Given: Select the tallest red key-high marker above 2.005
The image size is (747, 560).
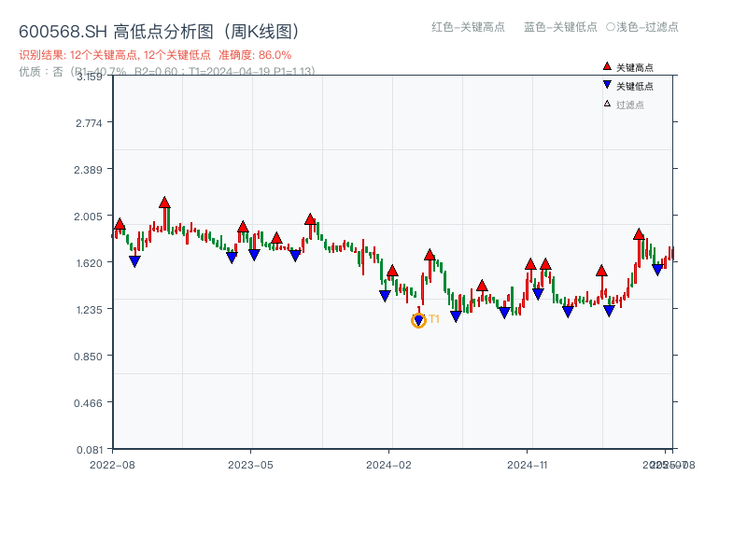Looking at the screenshot, I should 164,203.
